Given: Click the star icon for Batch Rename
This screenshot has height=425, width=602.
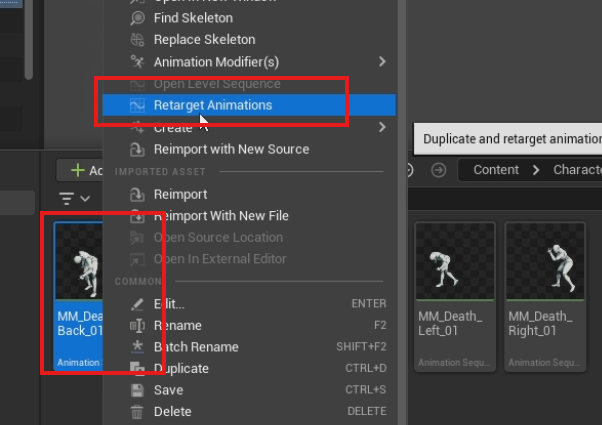Looking at the screenshot, I should 137,347.
